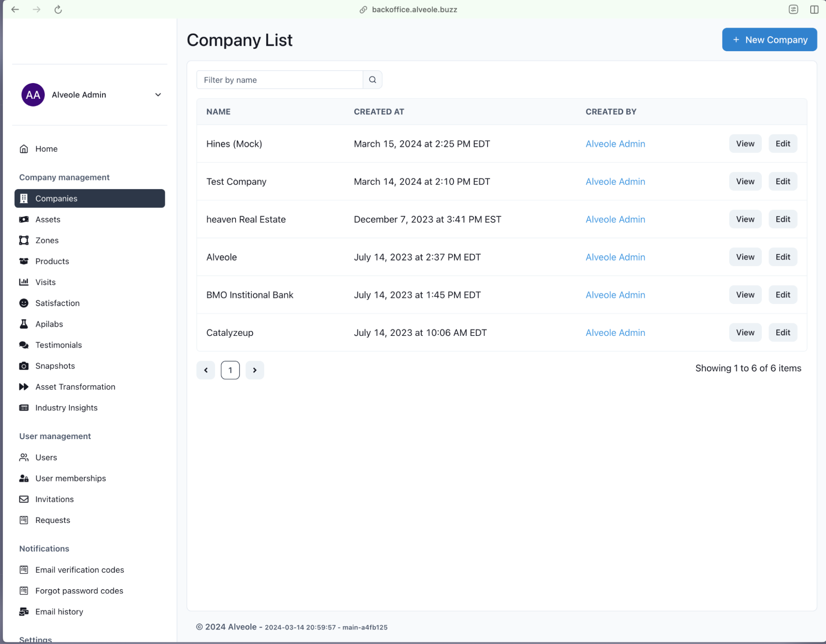
Task: Click the Satisfaction smiley icon
Action: (24, 303)
